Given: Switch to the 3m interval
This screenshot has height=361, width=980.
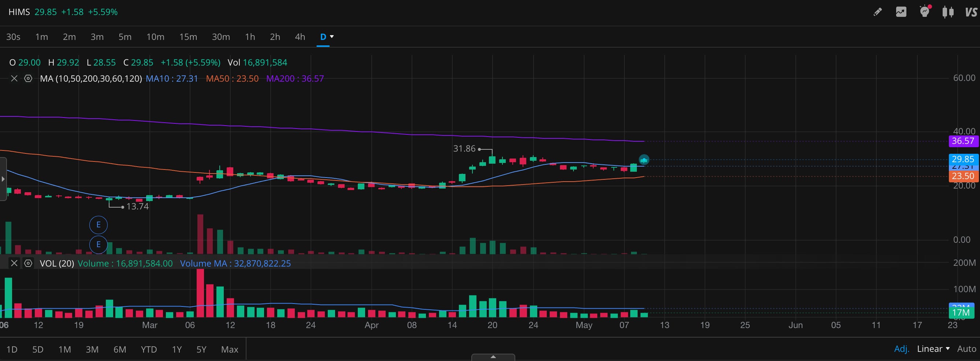Looking at the screenshot, I should [97, 37].
